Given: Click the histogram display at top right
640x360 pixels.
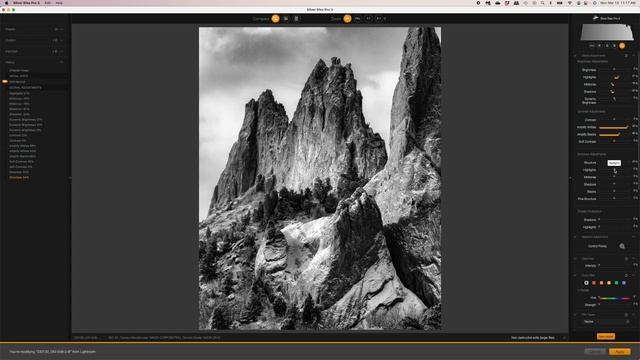Looking at the screenshot, I should click(x=607, y=32).
